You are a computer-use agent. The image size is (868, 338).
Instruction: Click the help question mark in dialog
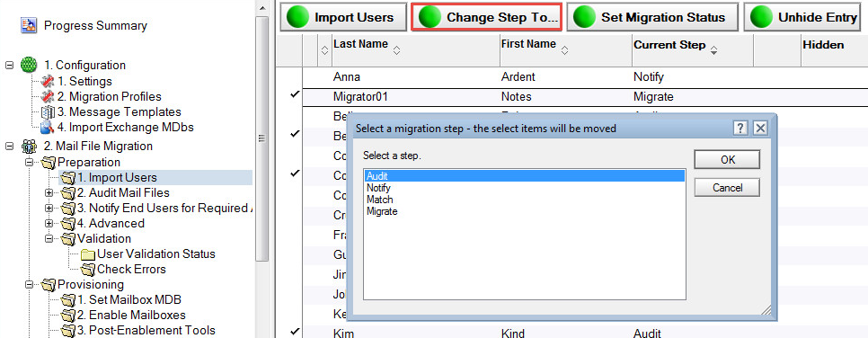coord(741,129)
